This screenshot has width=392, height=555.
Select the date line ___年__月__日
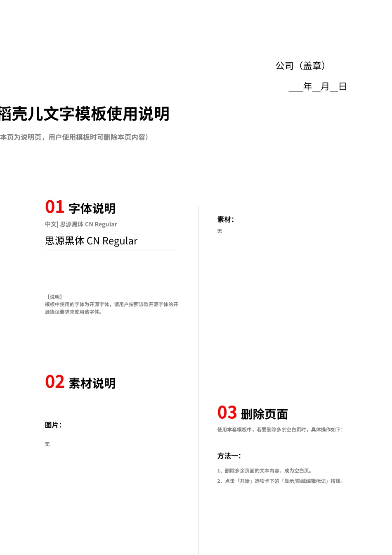[318, 87]
